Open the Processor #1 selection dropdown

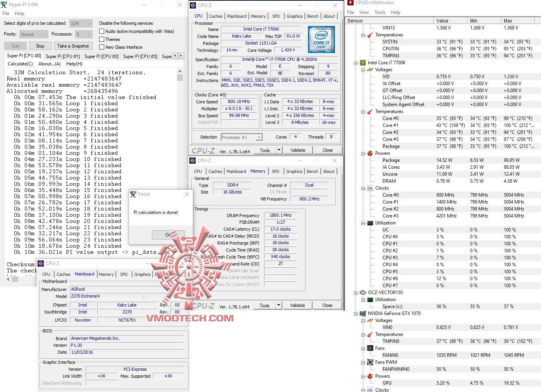[x=258, y=137]
